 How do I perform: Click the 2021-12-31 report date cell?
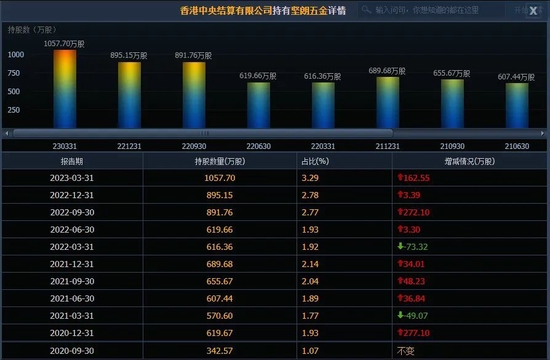72,264
